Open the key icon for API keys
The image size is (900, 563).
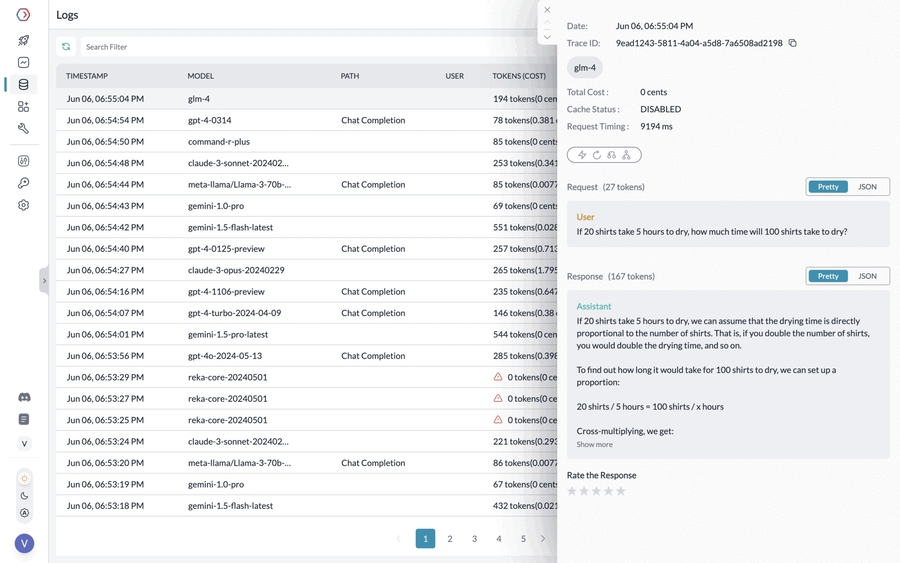click(x=24, y=183)
